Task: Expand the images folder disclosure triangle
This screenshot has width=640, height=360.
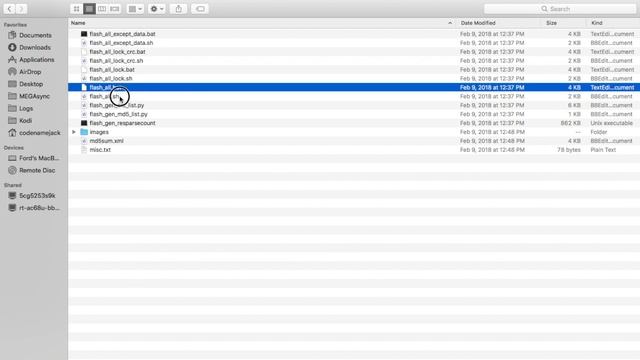Action: [x=74, y=132]
